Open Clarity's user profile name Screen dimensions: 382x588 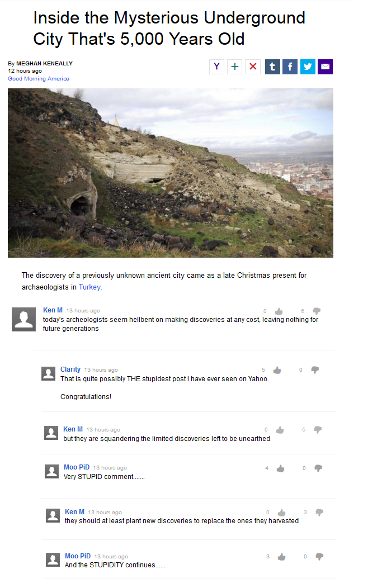click(70, 369)
